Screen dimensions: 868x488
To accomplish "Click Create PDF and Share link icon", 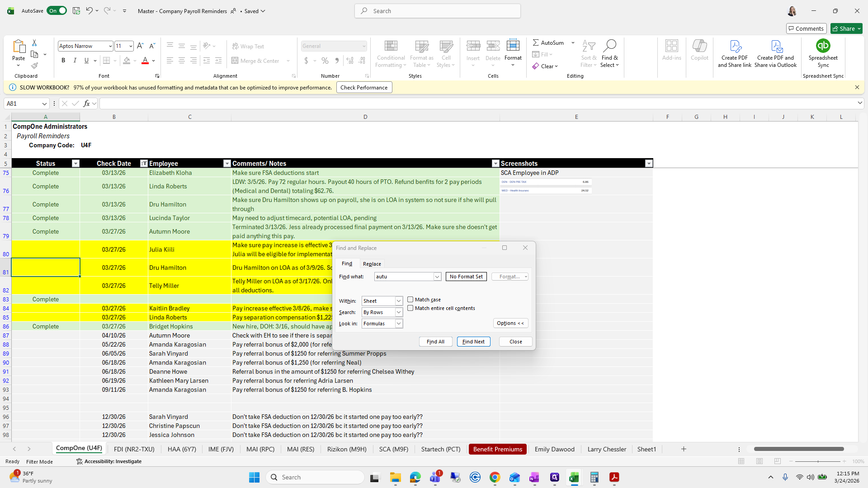I will [x=735, y=46].
